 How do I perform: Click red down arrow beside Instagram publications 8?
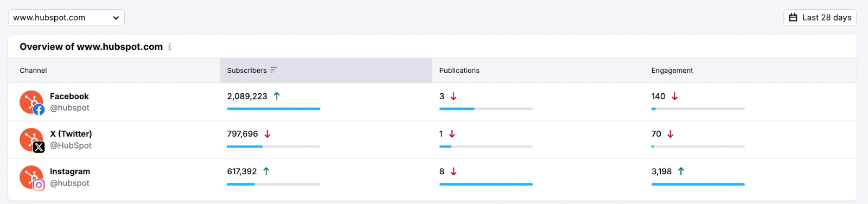coord(454,171)
